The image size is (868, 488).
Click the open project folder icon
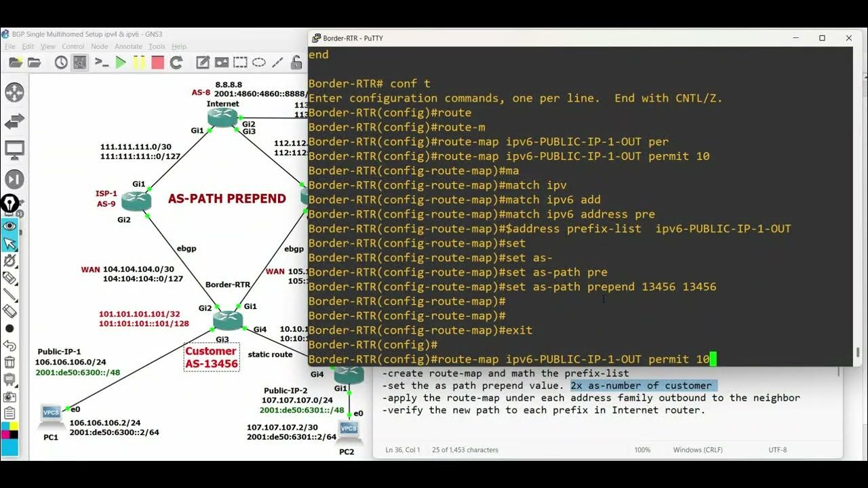[34, 63]
